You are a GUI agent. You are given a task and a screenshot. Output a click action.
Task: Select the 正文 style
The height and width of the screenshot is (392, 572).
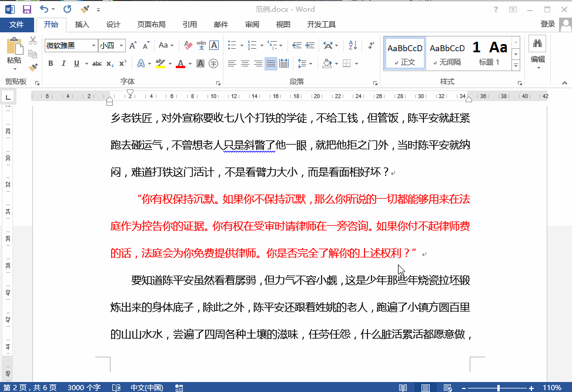(x=404, y=53)
